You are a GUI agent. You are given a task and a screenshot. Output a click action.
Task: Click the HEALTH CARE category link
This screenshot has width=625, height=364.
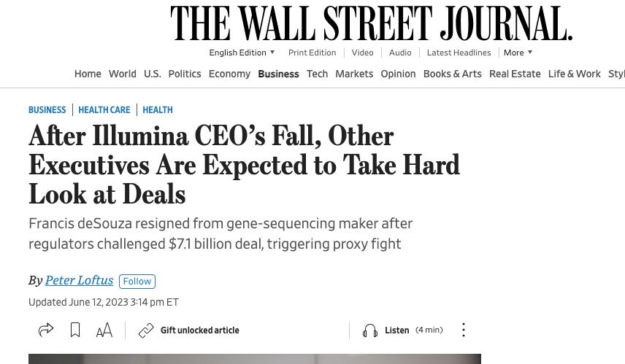(104, 110)
